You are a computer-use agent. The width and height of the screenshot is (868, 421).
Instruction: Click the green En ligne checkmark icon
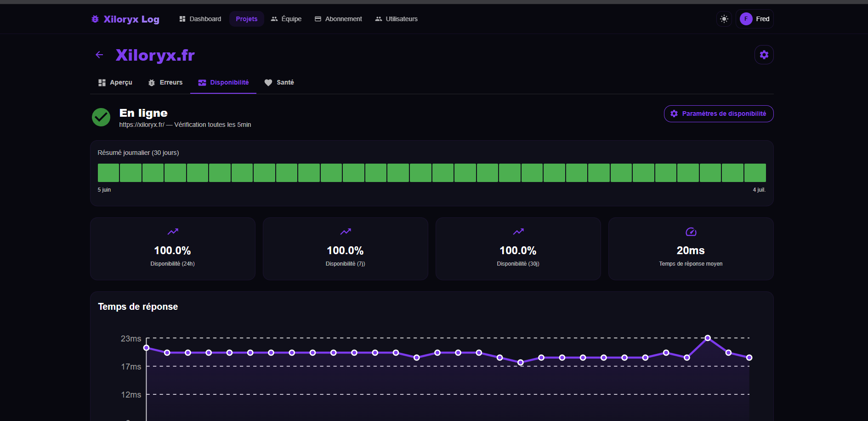pyautogui.click(x=101, y=117)
